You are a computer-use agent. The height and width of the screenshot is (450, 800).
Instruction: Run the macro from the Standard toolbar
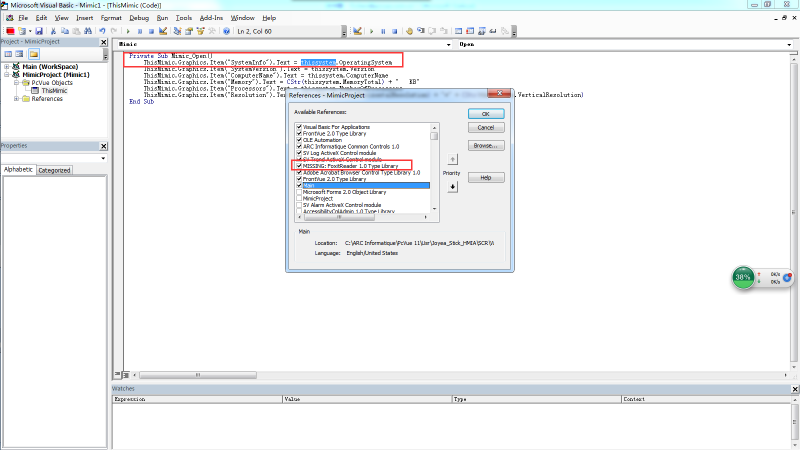[x=128, y=31]
